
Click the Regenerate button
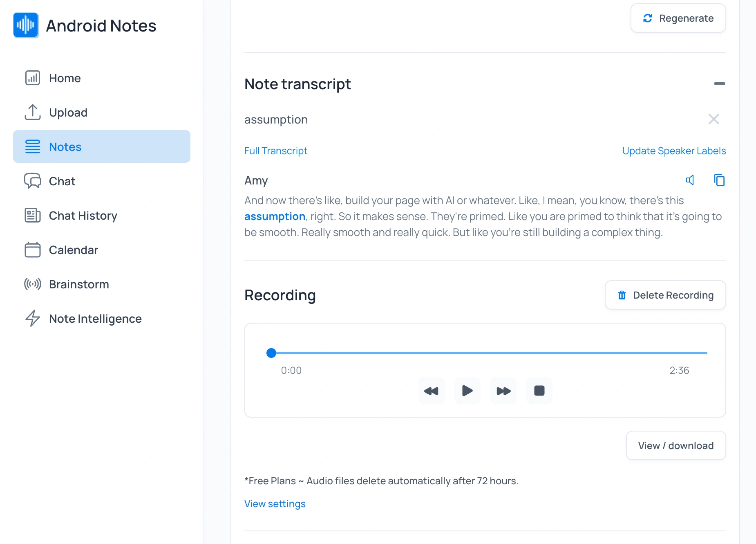(678, 18)
